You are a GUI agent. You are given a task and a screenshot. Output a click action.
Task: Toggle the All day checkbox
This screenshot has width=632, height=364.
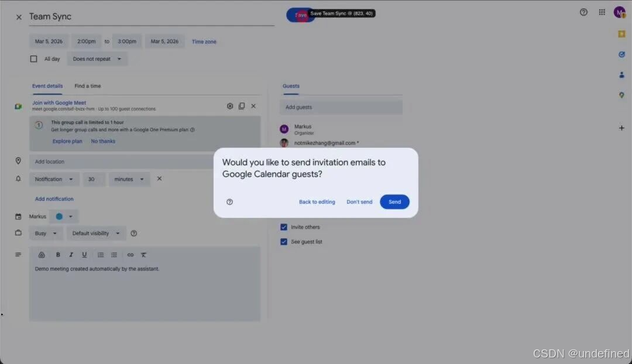click(34, 59)
